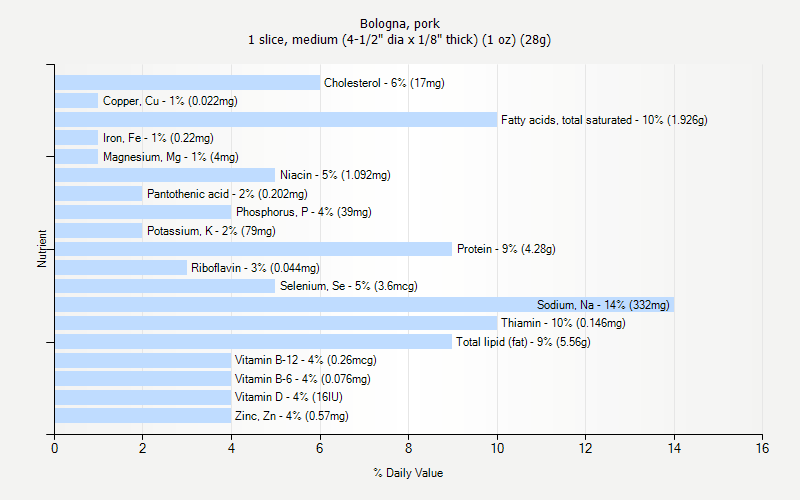Click the Pantothenic acid - 2% label

click(x=227, y=194)
